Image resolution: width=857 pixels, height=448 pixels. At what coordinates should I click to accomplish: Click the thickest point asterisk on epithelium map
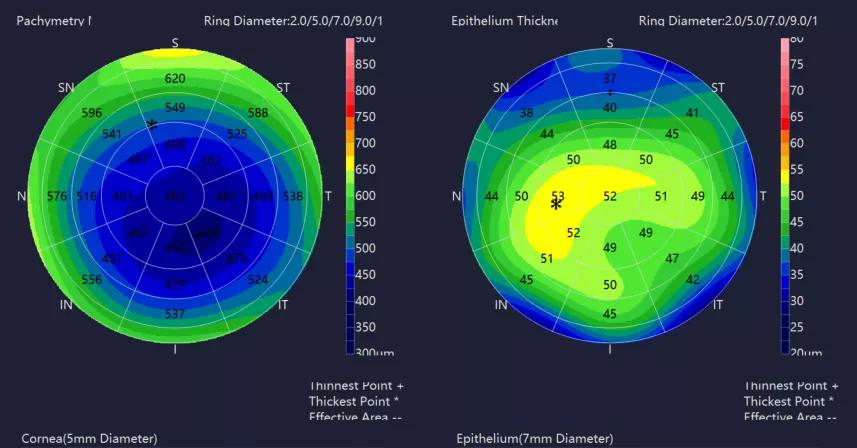click(556, 205)
